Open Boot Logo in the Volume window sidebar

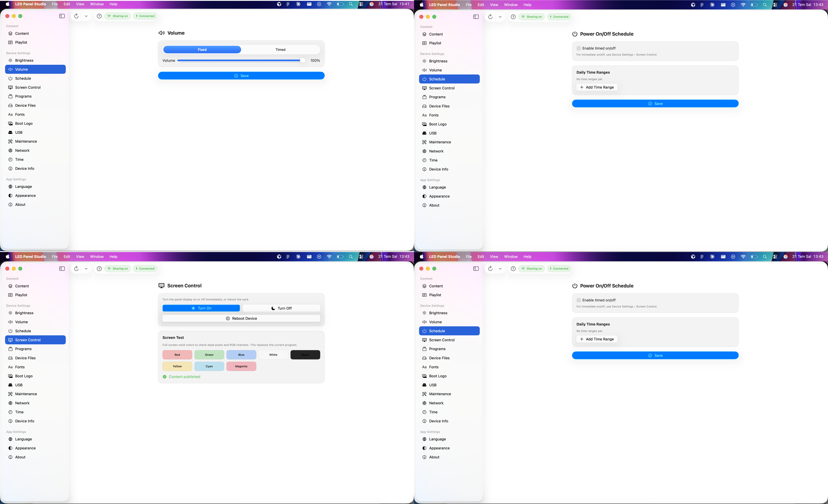(35, 124)
